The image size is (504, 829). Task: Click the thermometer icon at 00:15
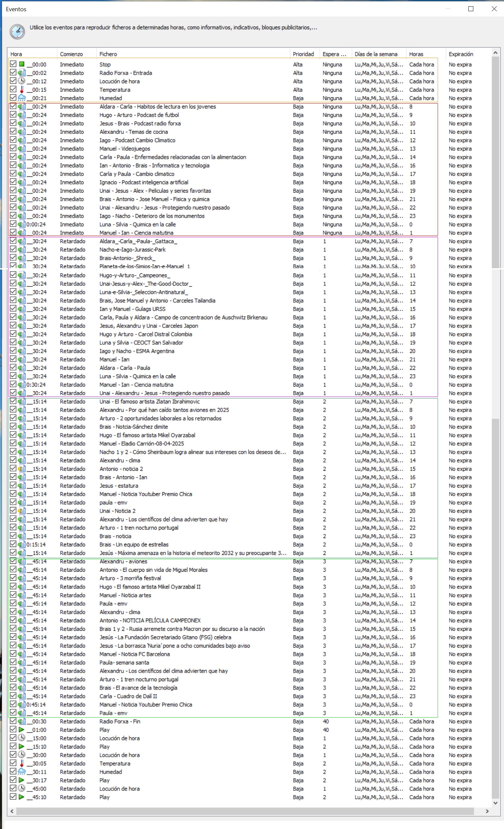pos(21,89)
